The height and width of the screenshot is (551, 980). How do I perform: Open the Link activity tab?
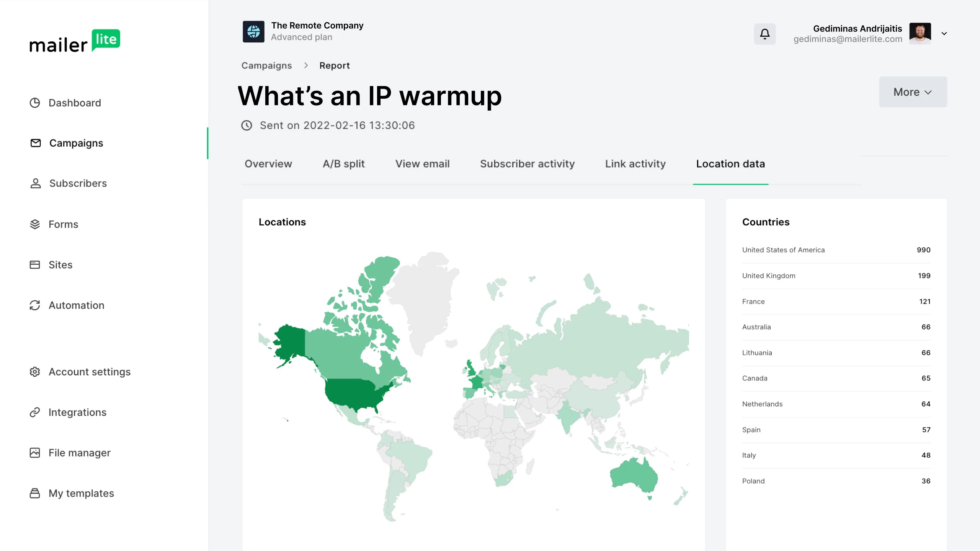click(635, 164)
